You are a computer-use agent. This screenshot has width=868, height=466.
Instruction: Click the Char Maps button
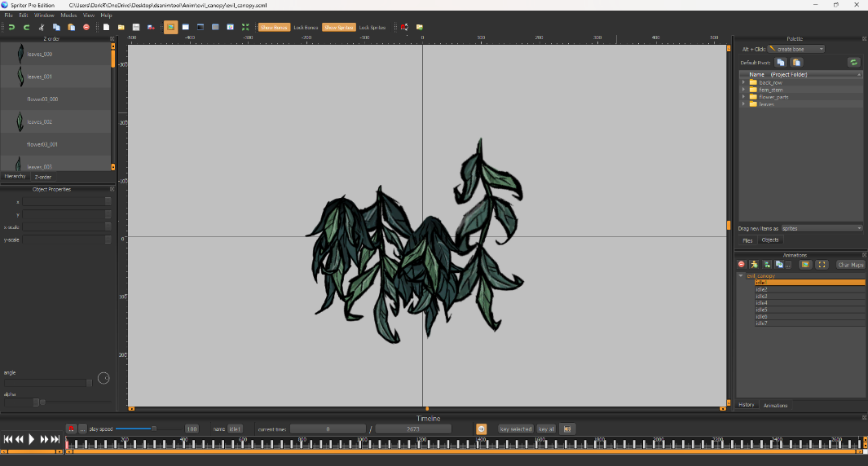(x=851, y=264)
